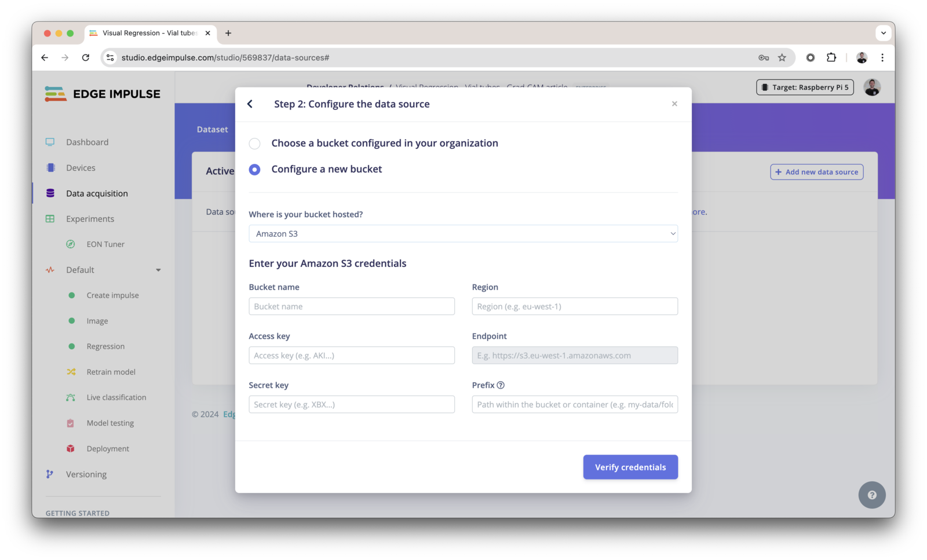Click the Retrain model shuffle icon
Screen dimensions: 927x560
71,372
